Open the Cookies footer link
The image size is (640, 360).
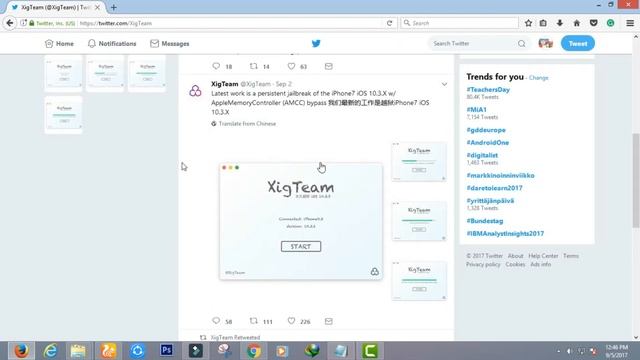click(515, 264)
